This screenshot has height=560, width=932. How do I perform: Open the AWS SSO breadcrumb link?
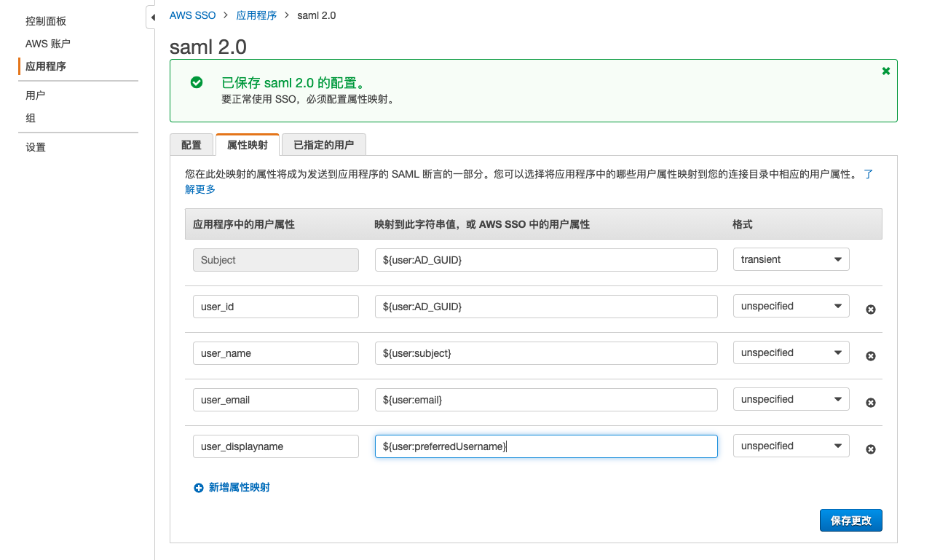(192, 15)
